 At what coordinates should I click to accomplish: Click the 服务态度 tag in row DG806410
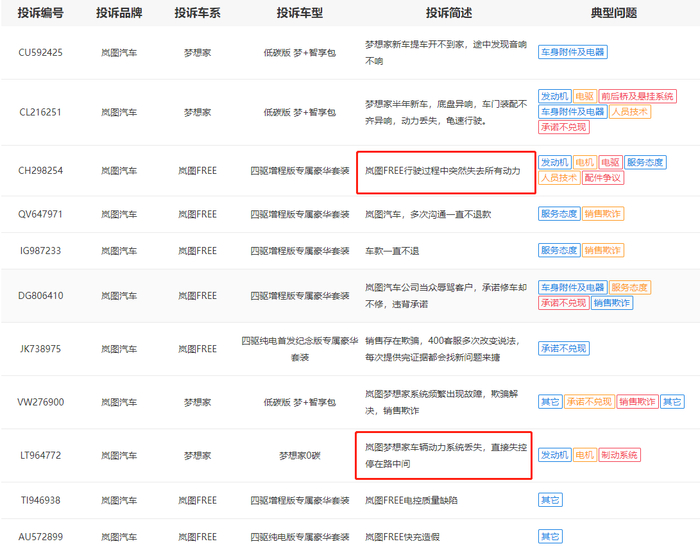[x=629, y=287]
